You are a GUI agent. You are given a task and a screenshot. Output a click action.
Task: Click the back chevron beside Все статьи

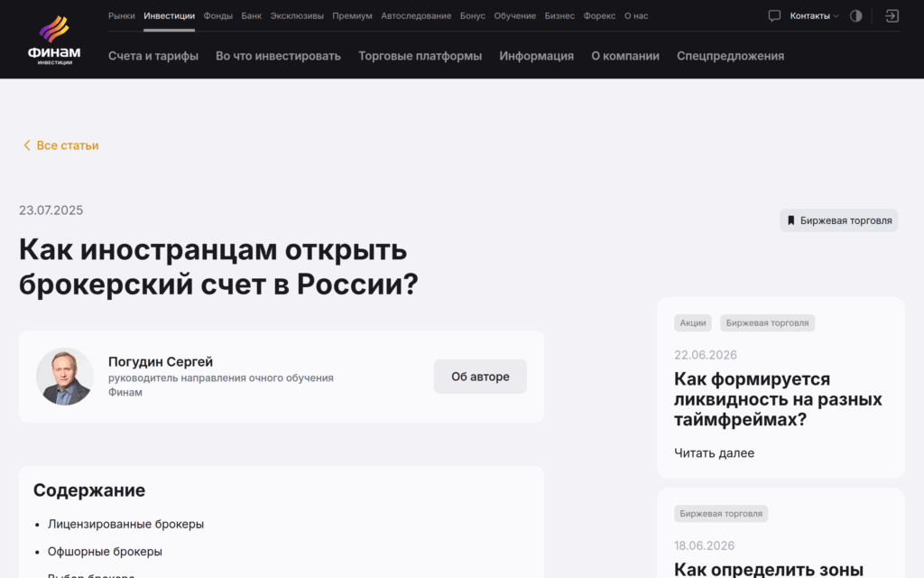point(26,145)
